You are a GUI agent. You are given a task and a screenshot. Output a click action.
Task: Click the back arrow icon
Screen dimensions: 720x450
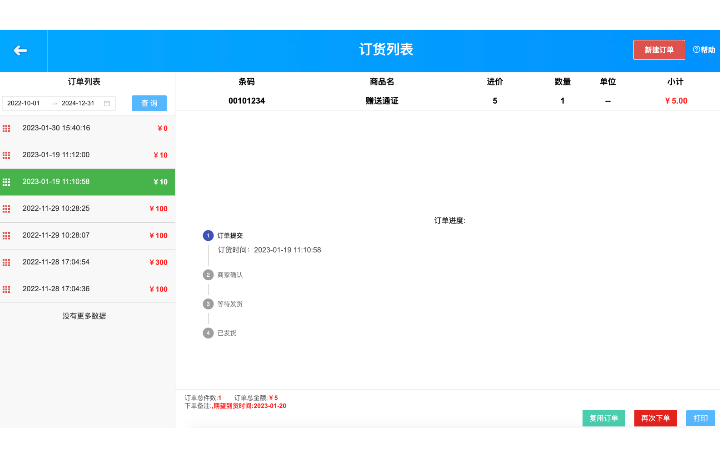coord(20,50)
